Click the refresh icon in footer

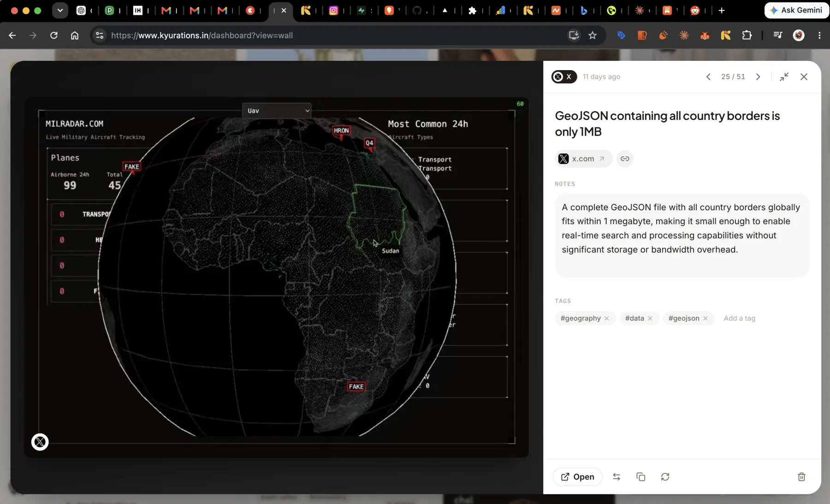(x=665, y=477)
